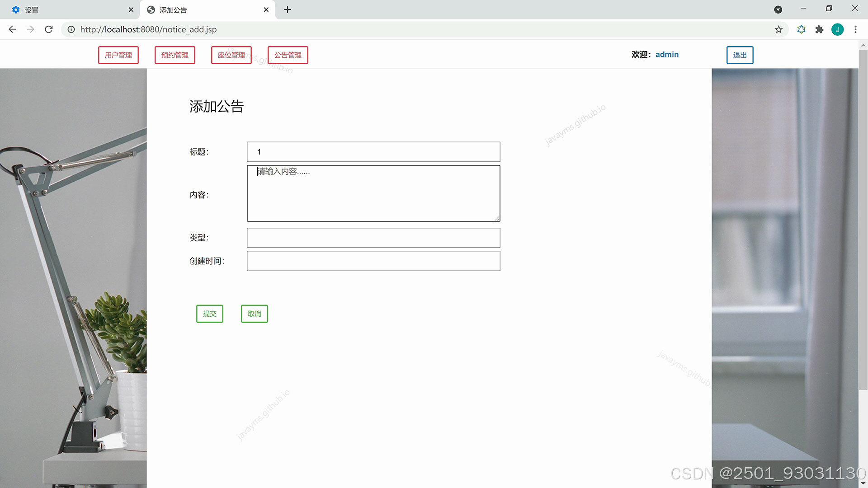The image size is (868, 488).
Task: Open a new tab with the plus icon
Action: coord(288,9)
